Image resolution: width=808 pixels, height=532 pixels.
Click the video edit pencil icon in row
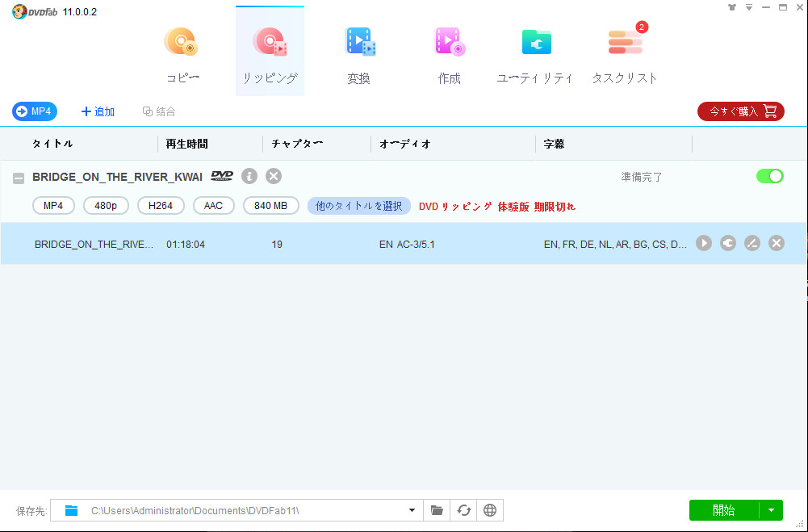coord(752,243)
